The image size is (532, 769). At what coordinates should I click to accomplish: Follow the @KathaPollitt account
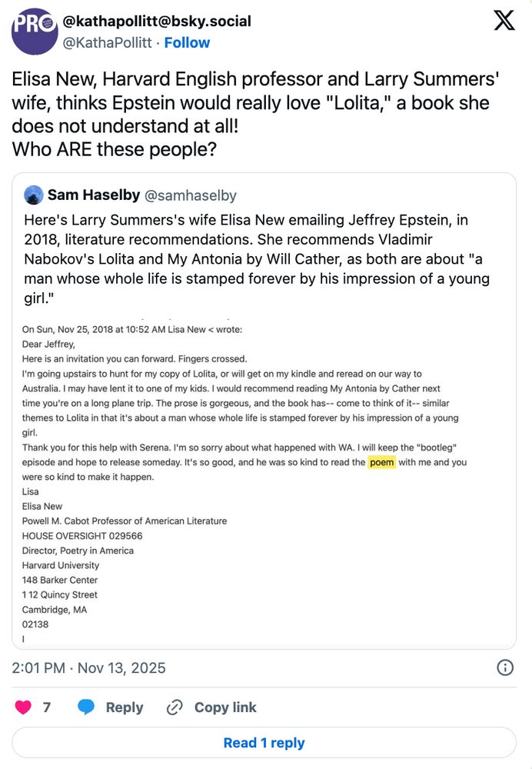[x=187, y=43]
